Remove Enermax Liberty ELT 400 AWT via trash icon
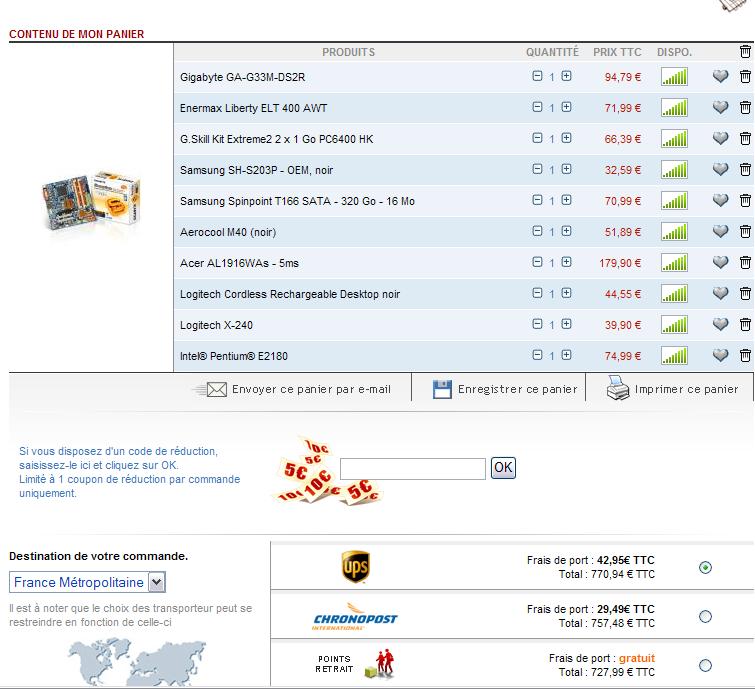 (745, 107)
